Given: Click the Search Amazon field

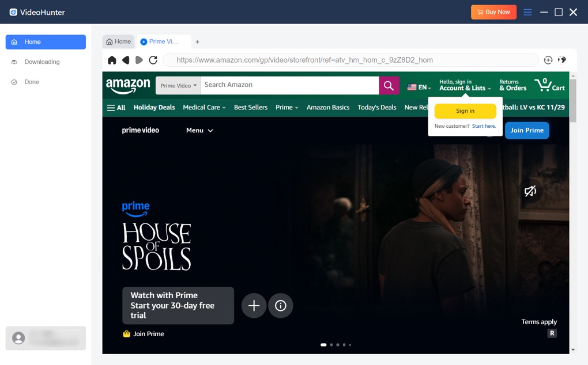Looking at the screenshot, I should pos(290,86).
